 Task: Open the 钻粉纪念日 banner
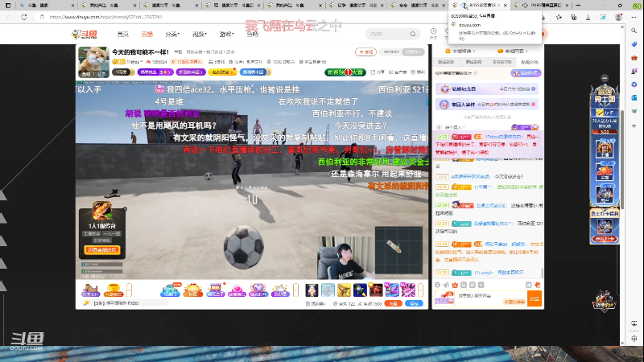(x=487, y=88)
